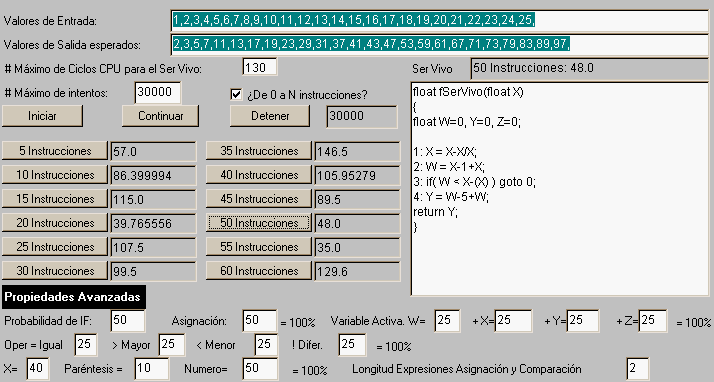Click the Probabilidad de IF field

(128, 321)
